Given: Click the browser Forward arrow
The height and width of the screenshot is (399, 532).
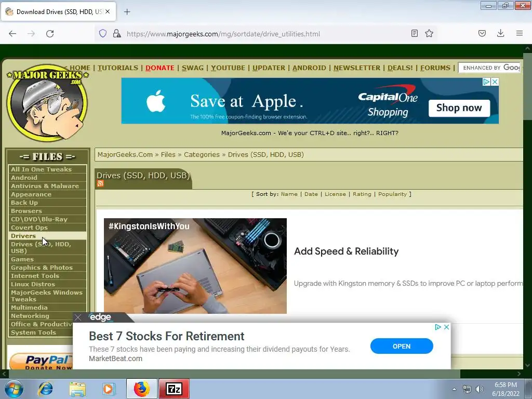Looking at the screenshot, I should tap(31, 34).
